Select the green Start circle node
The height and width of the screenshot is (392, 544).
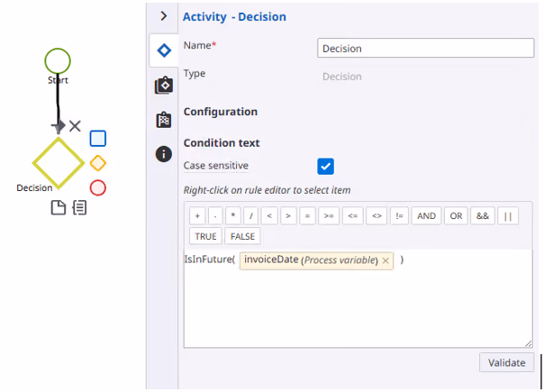pyautogui.click(x=58, y=61)
